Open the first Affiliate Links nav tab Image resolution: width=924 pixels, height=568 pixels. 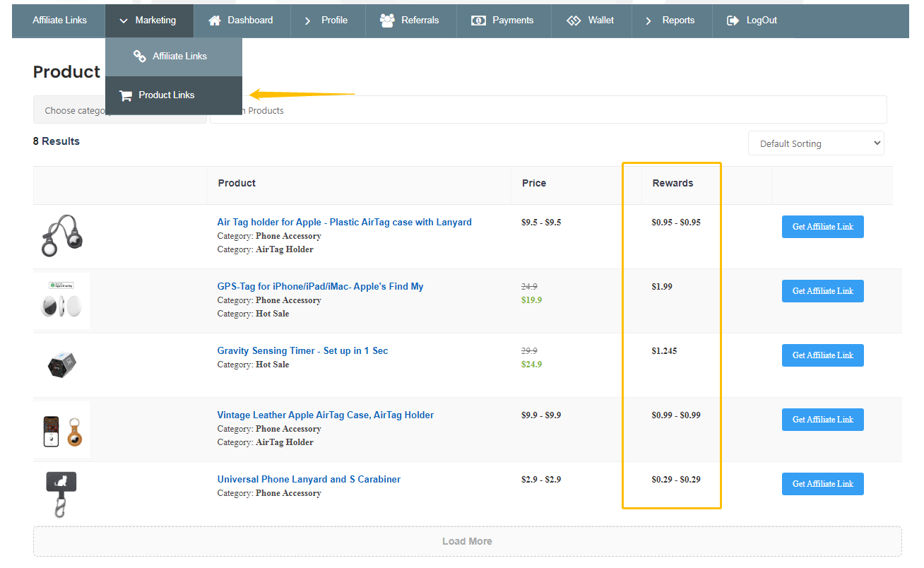[59, 20]
